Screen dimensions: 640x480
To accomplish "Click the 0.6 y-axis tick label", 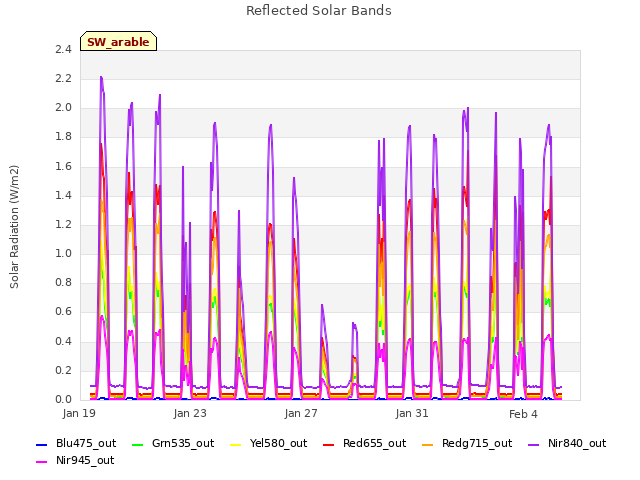I will (x=63, y=312).
